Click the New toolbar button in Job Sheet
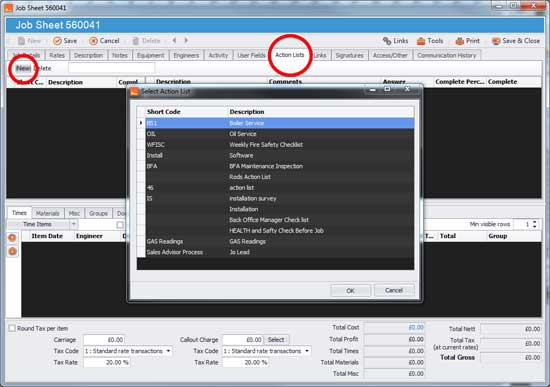 tap(29, 41)
